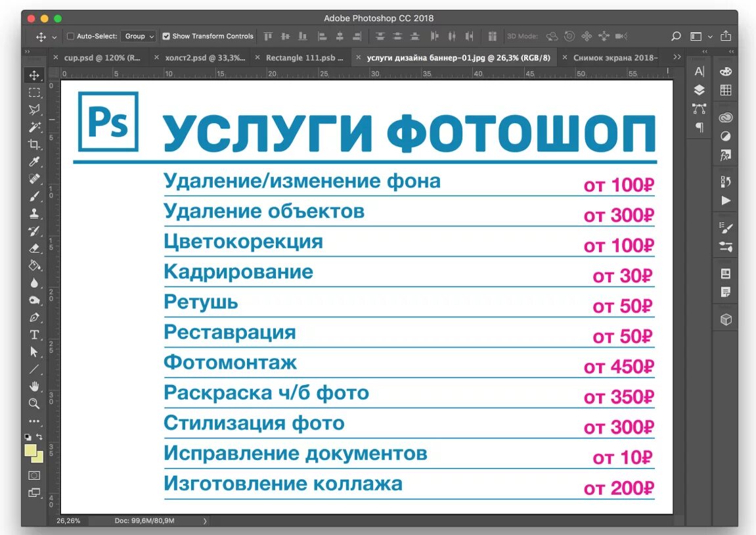The height and width of the screenshot is (535, 756).
Task: Change the screen mode
Action: pos(34,493)
